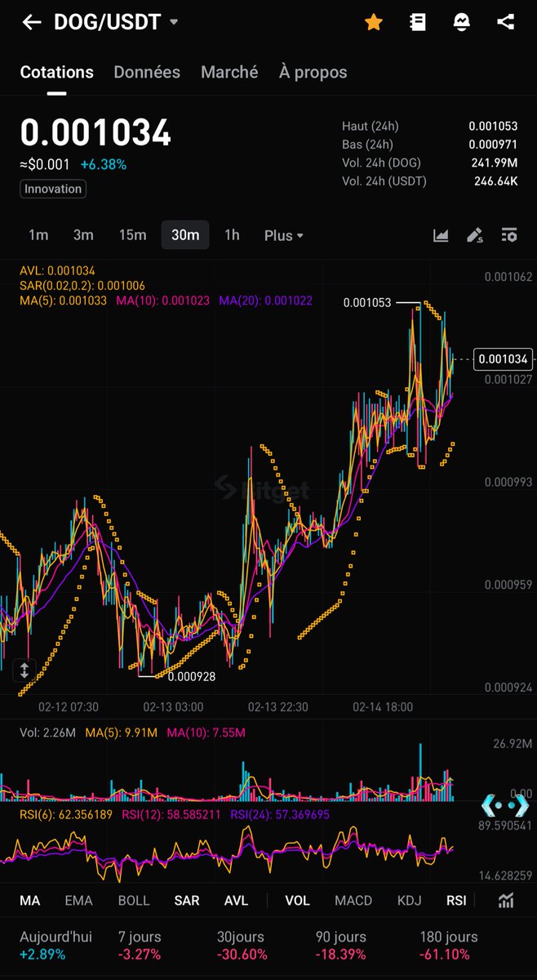Toggle the RSI sub-indicator
Viewport: 537px width, 980px height.
point(456,900)
